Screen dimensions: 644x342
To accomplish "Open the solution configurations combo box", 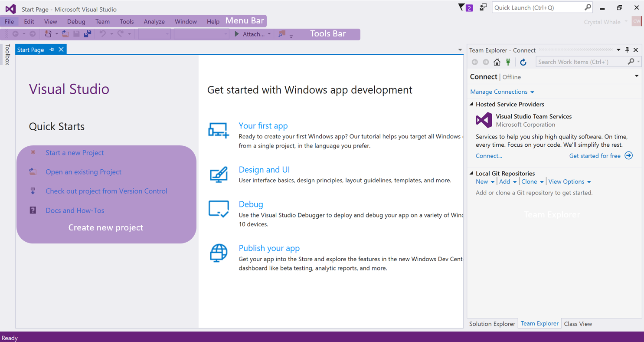I will coord(154,34).
